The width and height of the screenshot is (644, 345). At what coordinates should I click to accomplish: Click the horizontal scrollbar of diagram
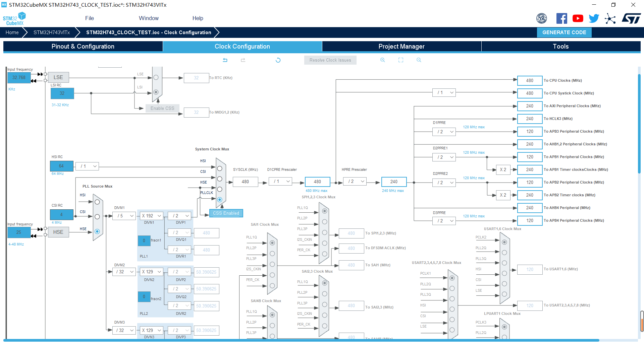[302, 340]
